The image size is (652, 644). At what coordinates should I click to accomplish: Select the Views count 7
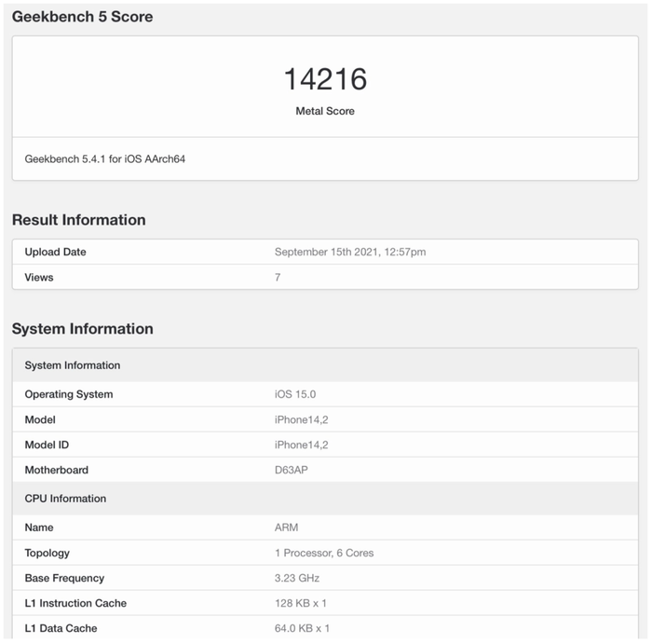[278, 278]
